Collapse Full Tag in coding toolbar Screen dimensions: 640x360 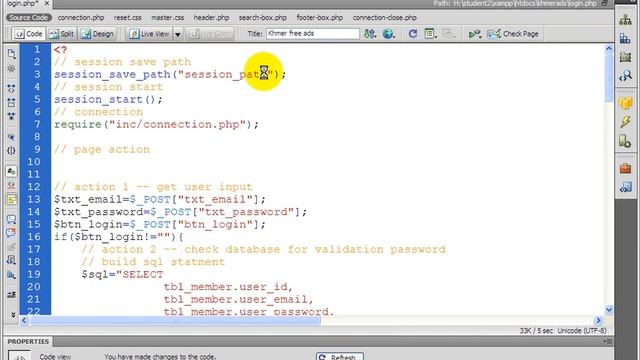coord(11,88)
